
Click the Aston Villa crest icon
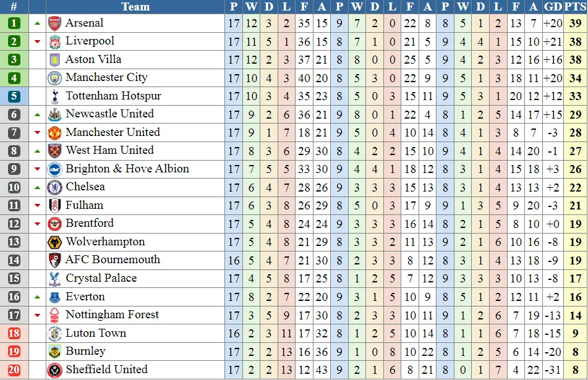click(55, 60)
